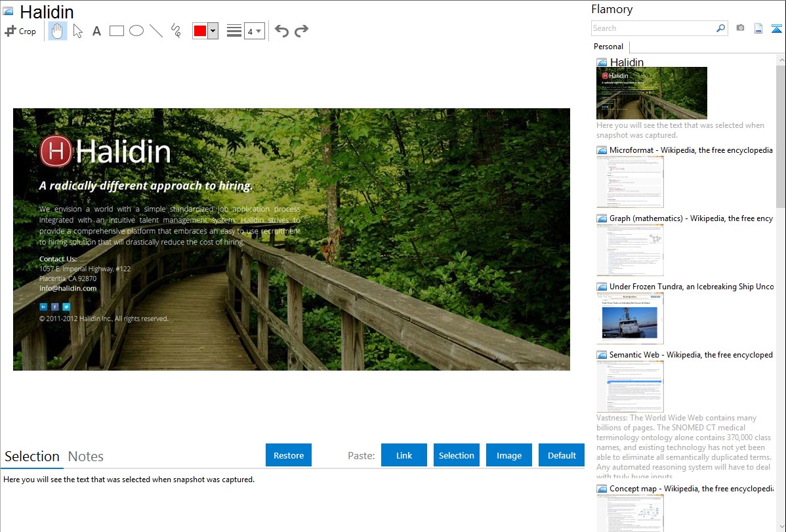Click the red color swatch
This screenshot has height=532, width=786.
pyautogui.click(x=200, y=31)
